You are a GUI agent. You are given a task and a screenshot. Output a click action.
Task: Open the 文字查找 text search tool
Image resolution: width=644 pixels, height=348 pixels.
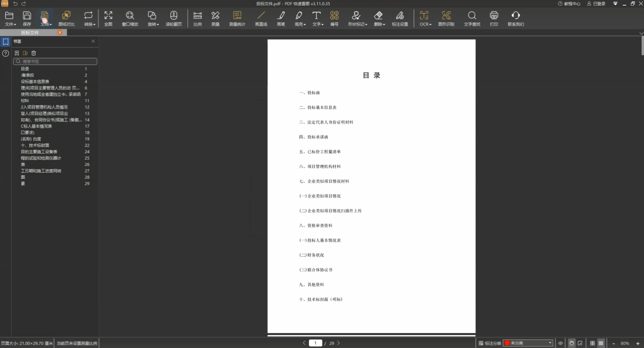point(472,18)
